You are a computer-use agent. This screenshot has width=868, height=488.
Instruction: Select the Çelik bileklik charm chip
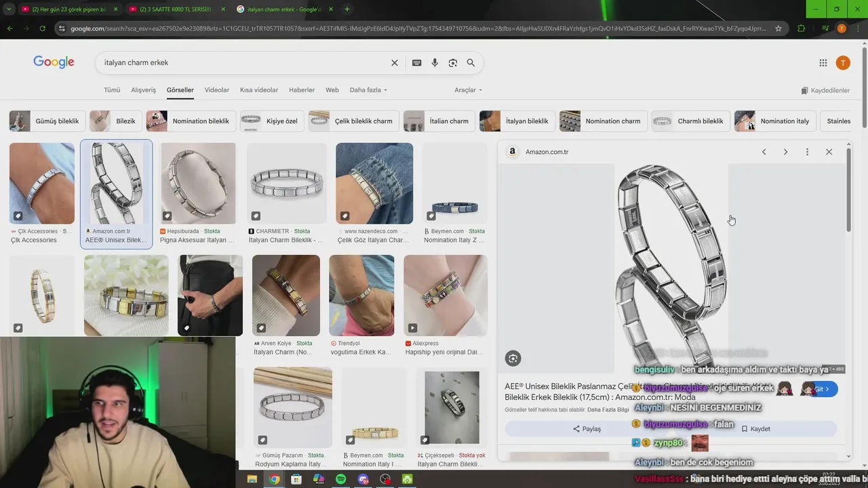click(x=354, y=121)
